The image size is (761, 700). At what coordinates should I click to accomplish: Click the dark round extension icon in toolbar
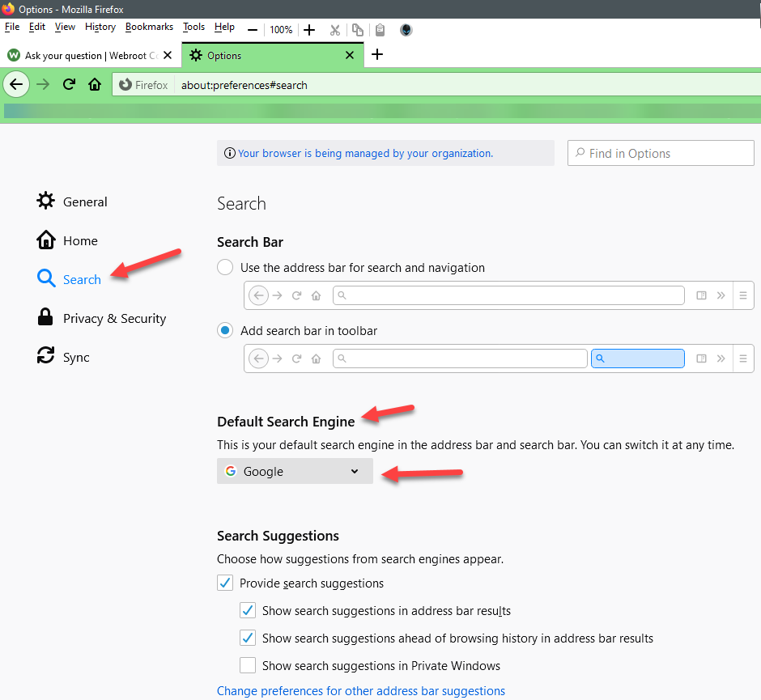406,30
